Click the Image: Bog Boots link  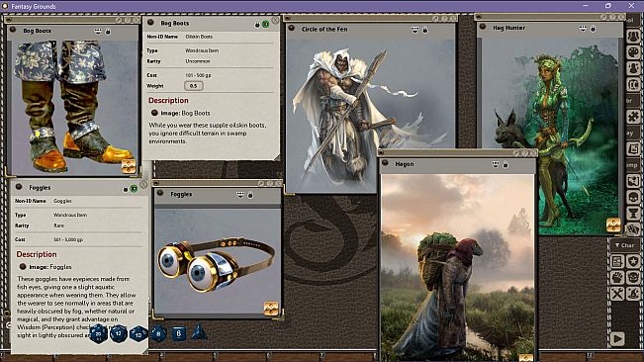click(185, 113)
